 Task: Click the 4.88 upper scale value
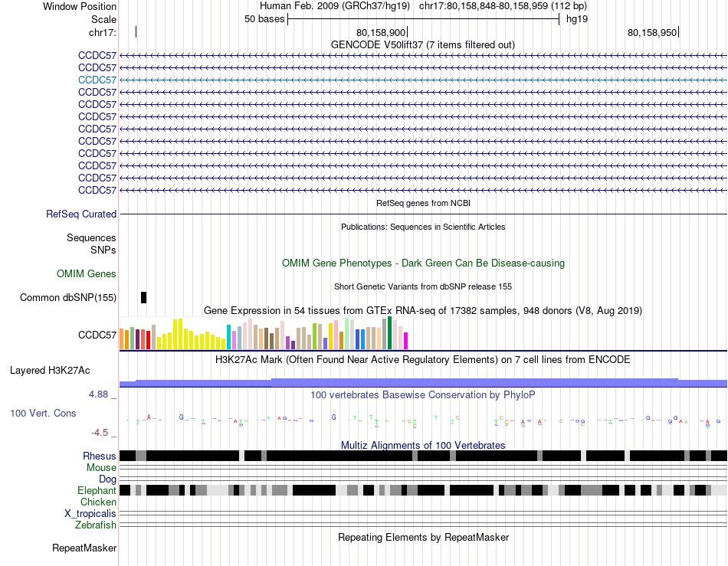tap(98, 394)
